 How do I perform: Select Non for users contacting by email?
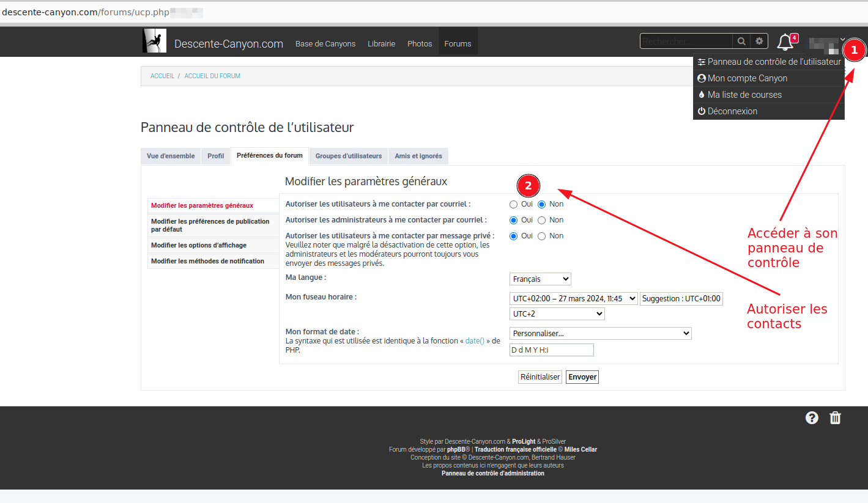[542, 204]
